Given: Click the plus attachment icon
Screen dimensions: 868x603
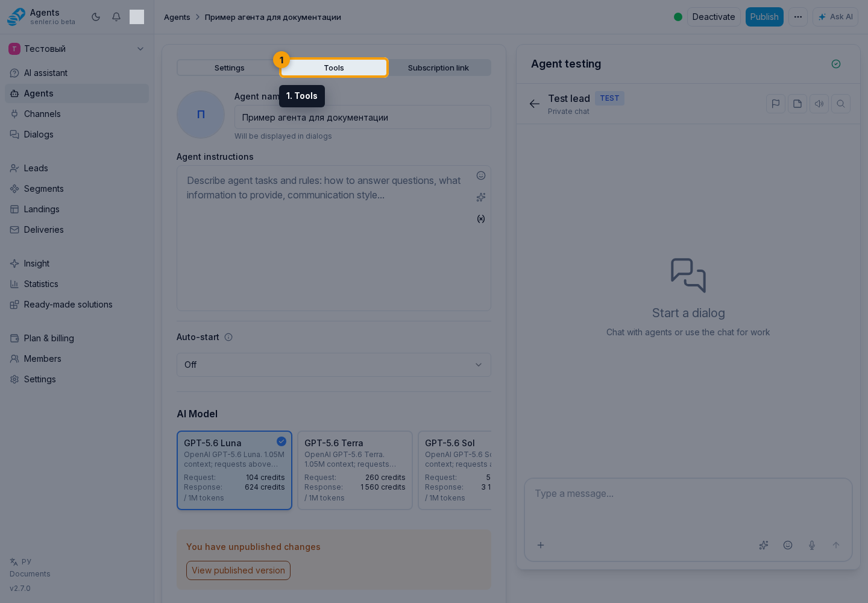Looking at the screenshot, I should pyautogui.click(x=541, y=545).
